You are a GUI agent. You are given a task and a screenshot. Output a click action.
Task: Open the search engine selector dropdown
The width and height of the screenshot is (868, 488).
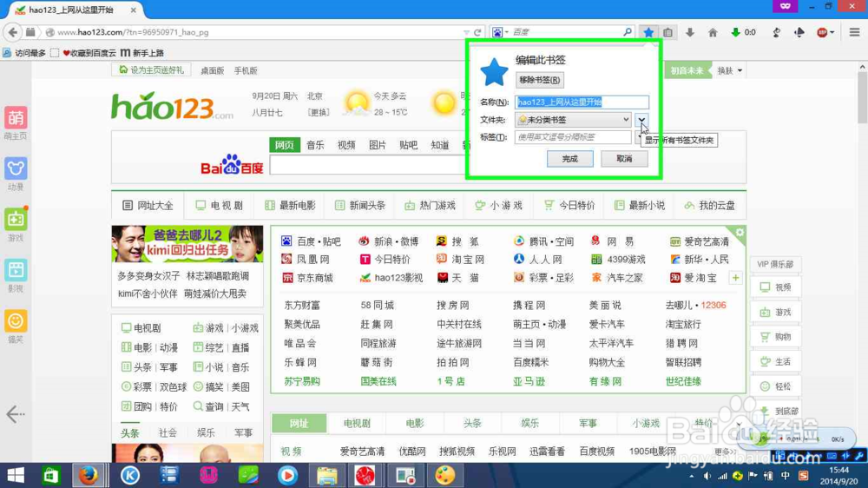[x=500, y=32]
